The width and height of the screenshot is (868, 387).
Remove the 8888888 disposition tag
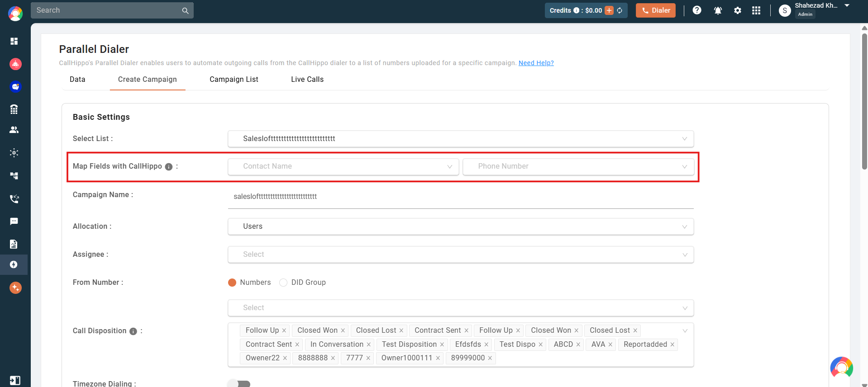333,359
